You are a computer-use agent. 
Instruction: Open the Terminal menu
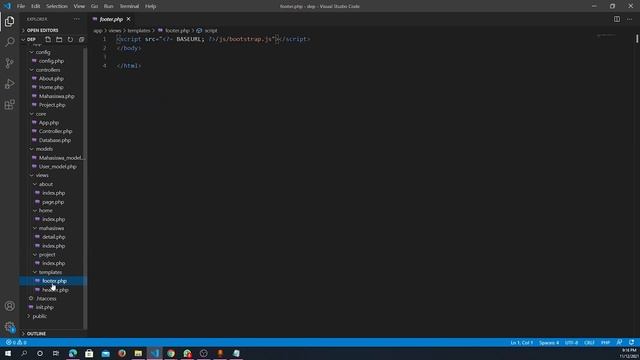pos(129,6)
